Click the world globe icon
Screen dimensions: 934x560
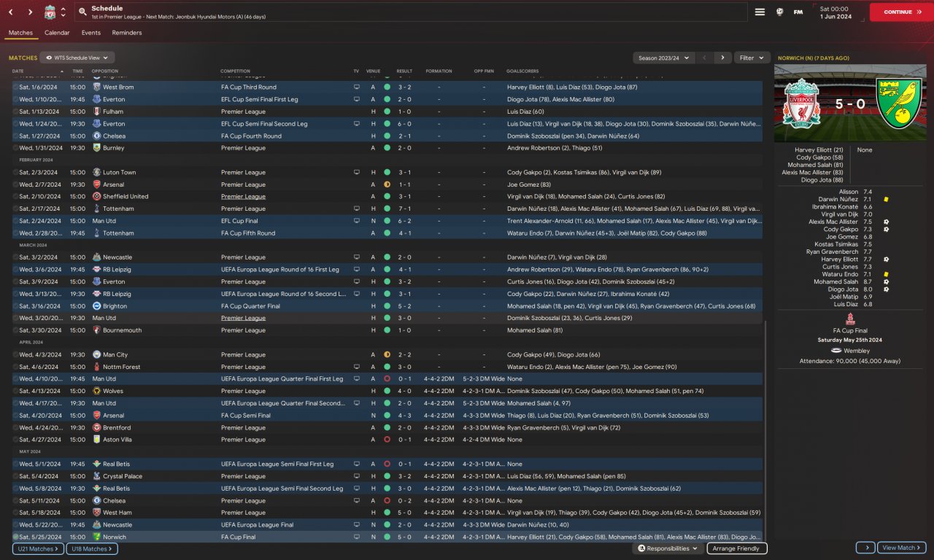pos(779,12)
